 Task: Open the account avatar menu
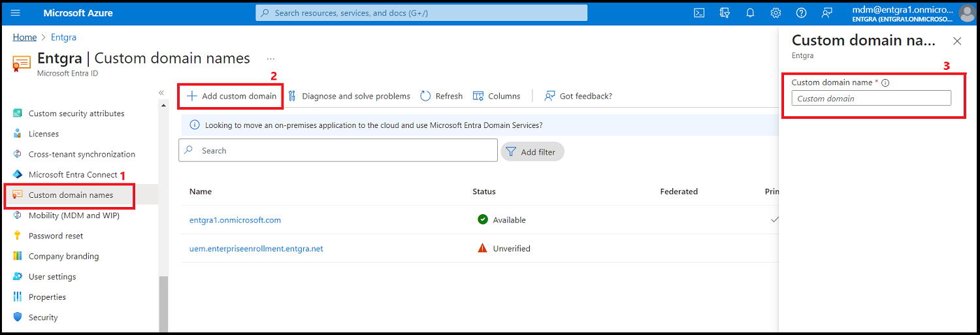(x=967, y=13)
